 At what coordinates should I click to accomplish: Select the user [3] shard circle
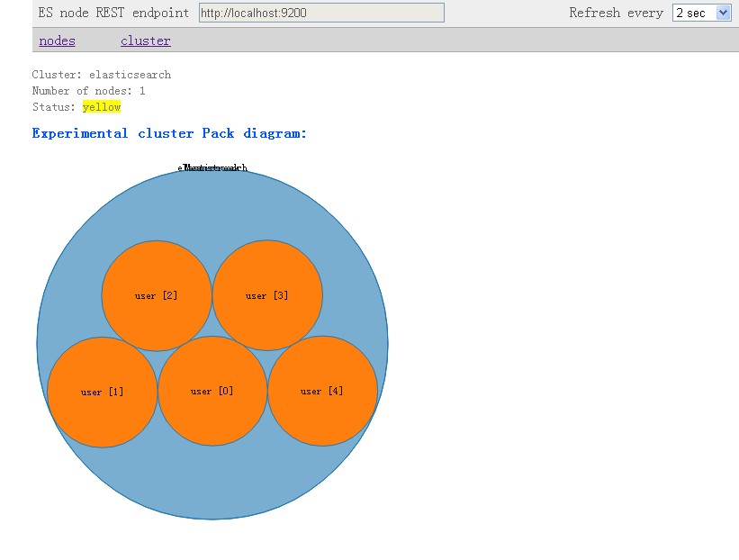click(267, 295)
